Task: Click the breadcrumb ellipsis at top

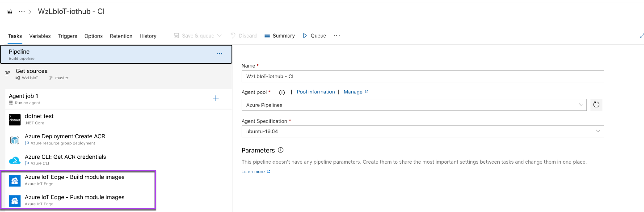Action: coord(21,11)
